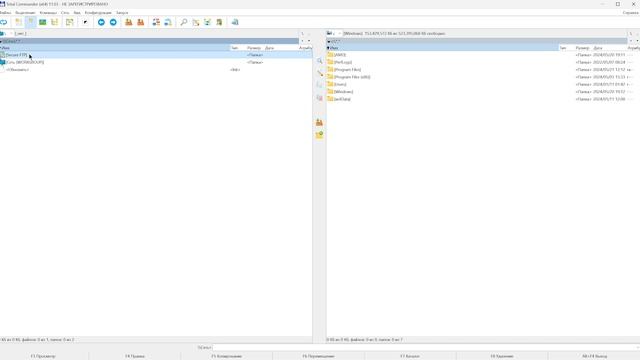Open the Команды menu
This screenshot has width=640, height=360.
click(x=48, y=13)
